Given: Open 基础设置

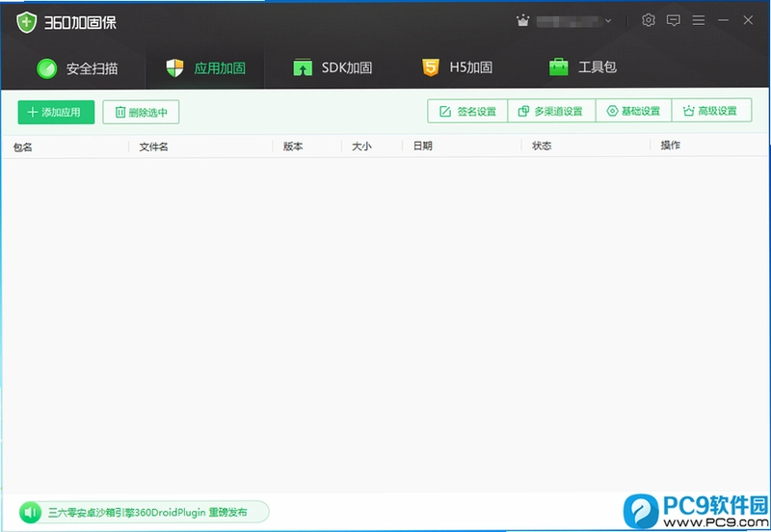Looking at the screenshot, I should (x=633, y=111).
